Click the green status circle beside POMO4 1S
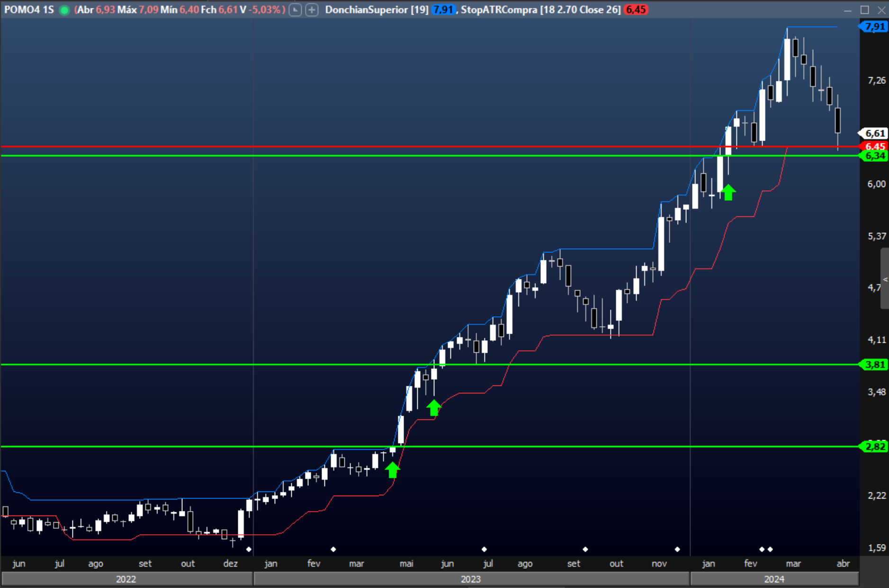The width and height of the screenshot is (889, 588). tap(64, 10)
